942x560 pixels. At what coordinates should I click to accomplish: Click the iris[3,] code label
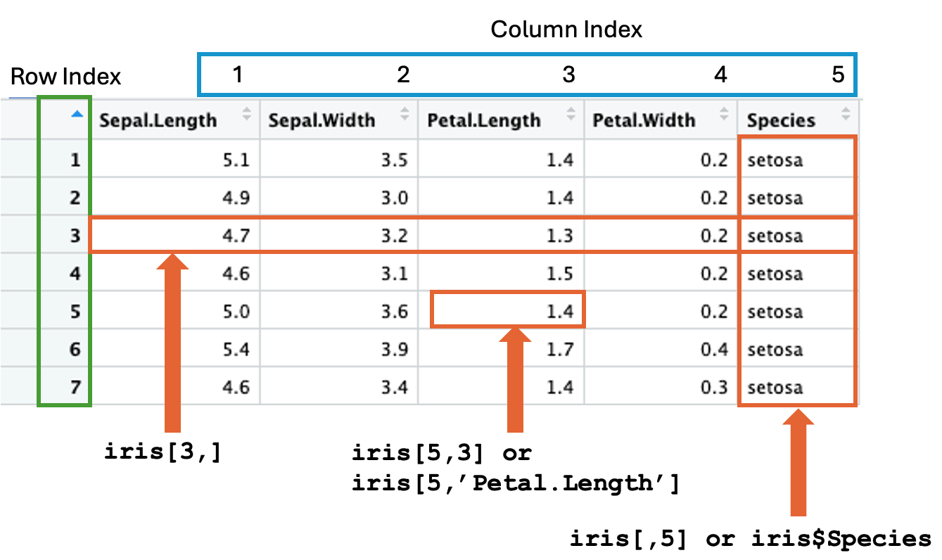[163, 452]
